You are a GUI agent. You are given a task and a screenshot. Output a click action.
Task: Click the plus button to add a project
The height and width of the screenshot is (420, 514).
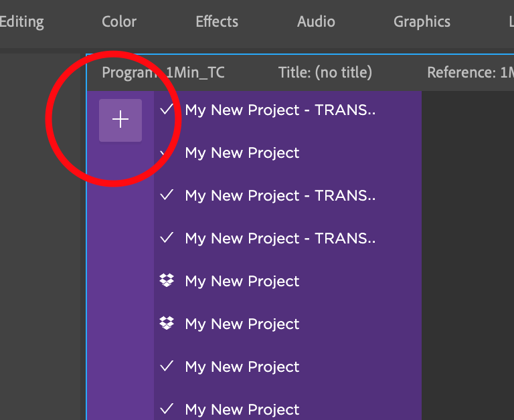tap(120, 120)
